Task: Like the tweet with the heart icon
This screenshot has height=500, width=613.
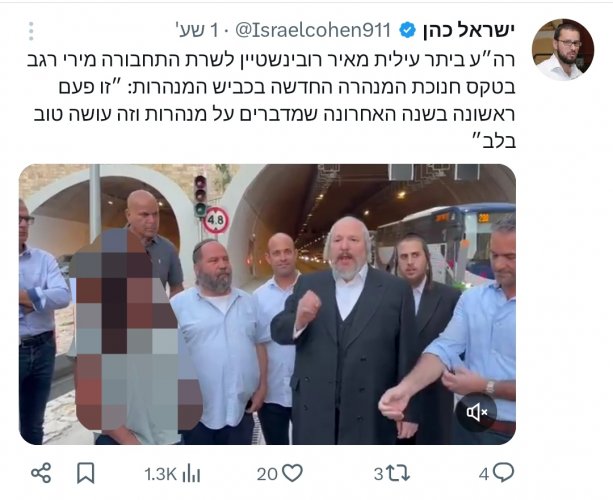Action: pyautogui.click(x=292, y=473)
